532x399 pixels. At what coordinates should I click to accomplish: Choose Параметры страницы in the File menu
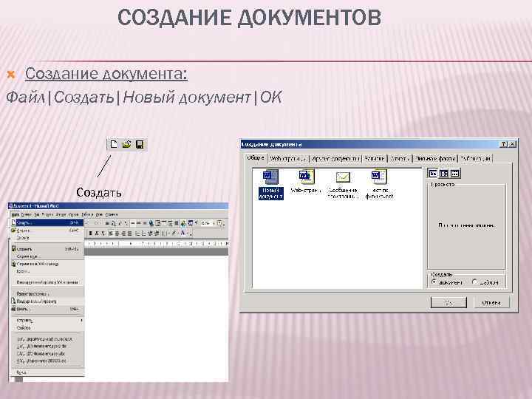coord(47,294)
